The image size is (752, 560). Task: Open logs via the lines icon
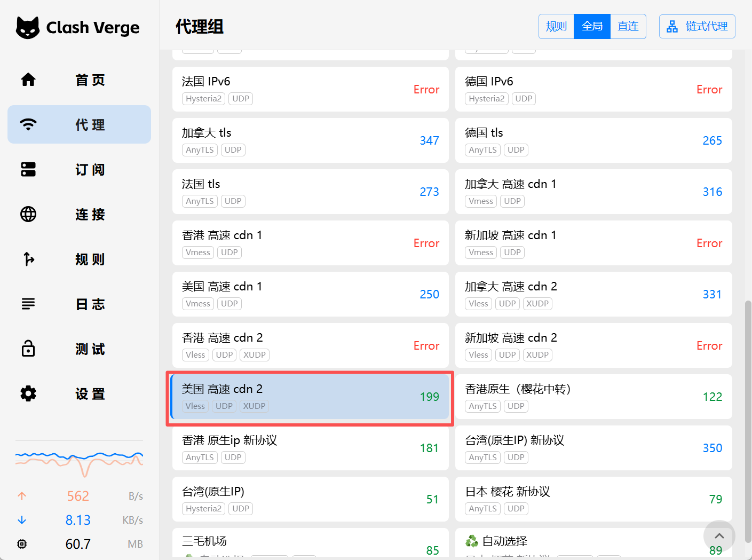pyautogui.click(x=28, y=304)
